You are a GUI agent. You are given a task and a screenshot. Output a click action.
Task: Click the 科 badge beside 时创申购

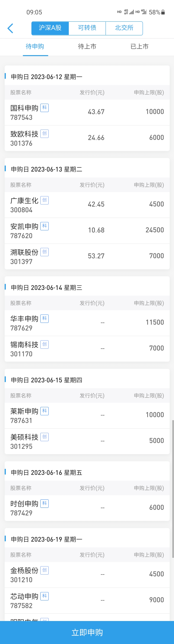(44, 503)
